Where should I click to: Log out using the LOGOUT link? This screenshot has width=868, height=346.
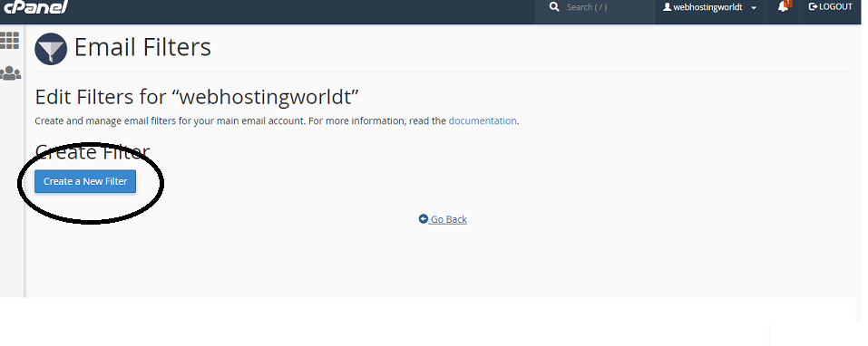pos(830,6)
